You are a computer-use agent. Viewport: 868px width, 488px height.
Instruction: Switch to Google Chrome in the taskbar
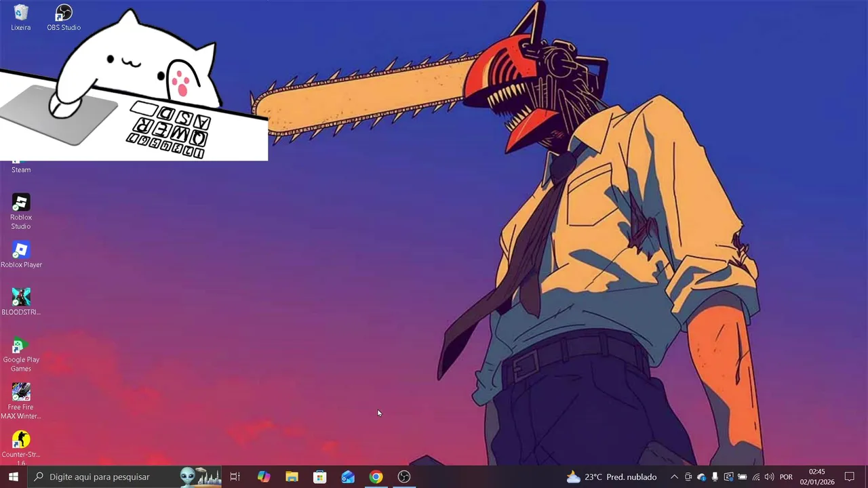[376, 477]
